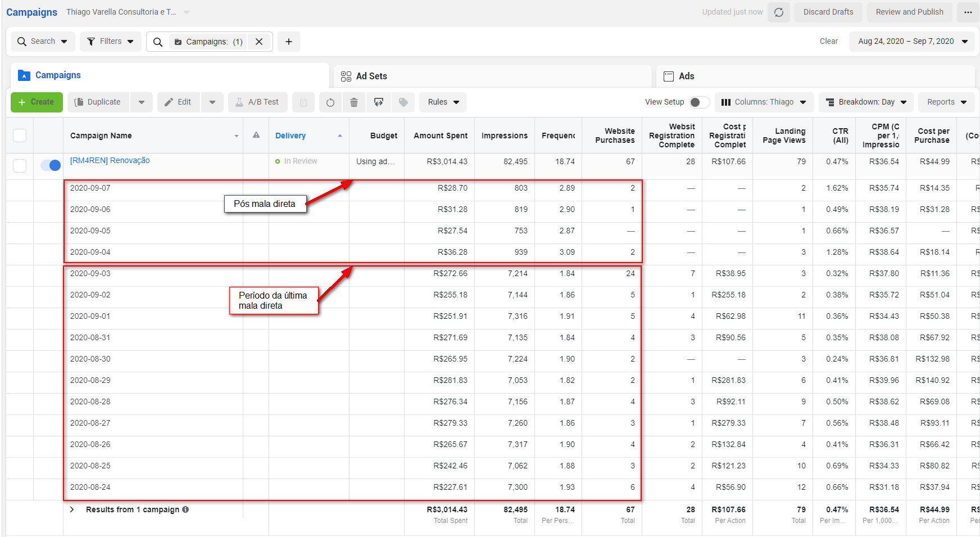Click the trash delete icon in toolbar
Image resolution: width=980 pixels, height=537 pixels.
point(354,102)
